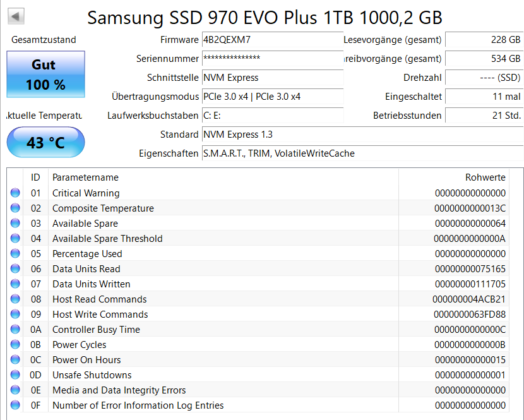The height and width of the screenshot is (420, 524).
Task: Click the Eingeschaltet value 11 mal
Action: pyautogui.click(x=484, y=97)
